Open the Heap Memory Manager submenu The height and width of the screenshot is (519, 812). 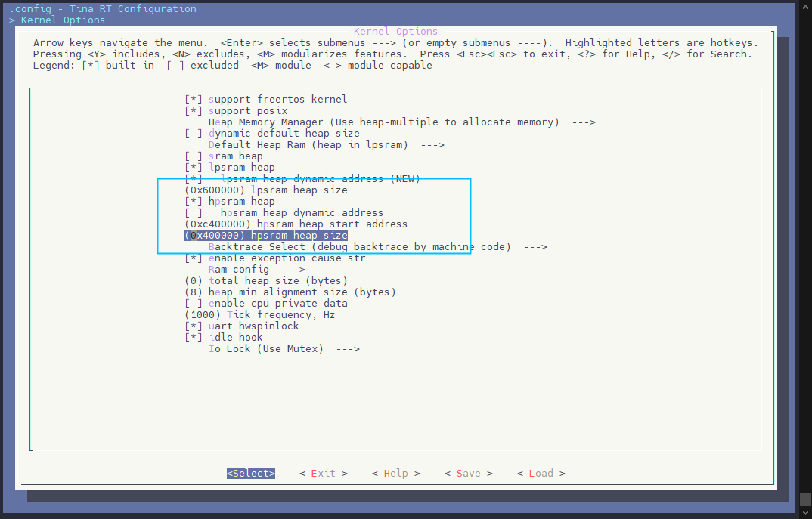(401, 122)
